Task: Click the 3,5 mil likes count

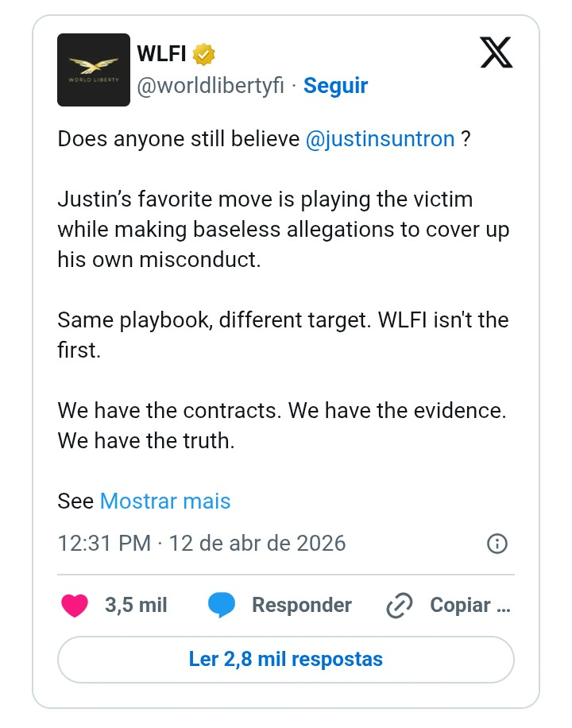Action: coord(136,605)
